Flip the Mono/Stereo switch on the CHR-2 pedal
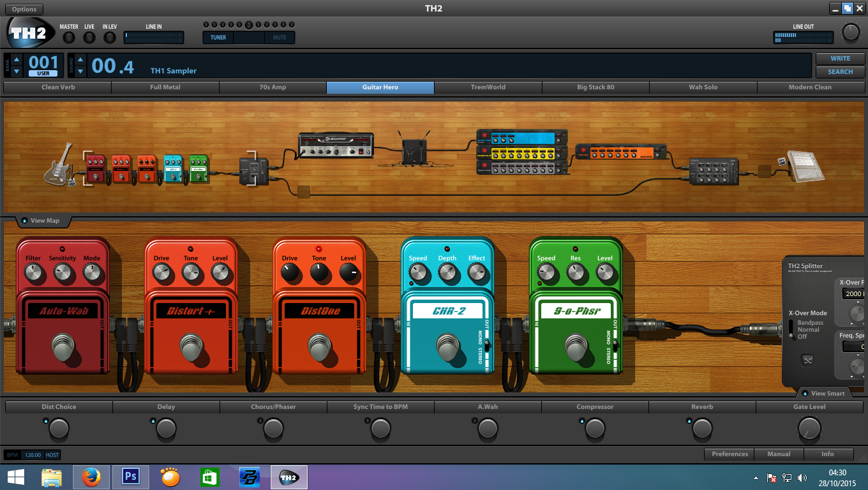The height and width of the screenshot is (490, 868). 486,345
